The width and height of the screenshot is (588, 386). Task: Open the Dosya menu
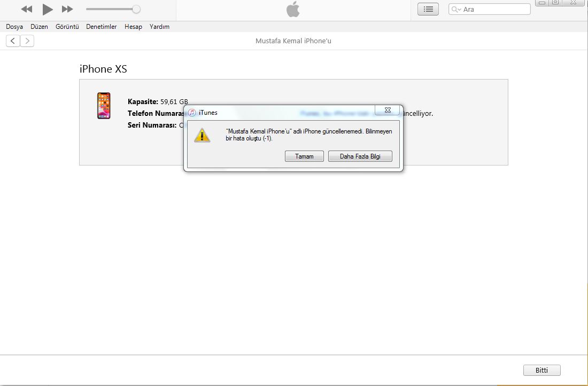pos(14,27)
